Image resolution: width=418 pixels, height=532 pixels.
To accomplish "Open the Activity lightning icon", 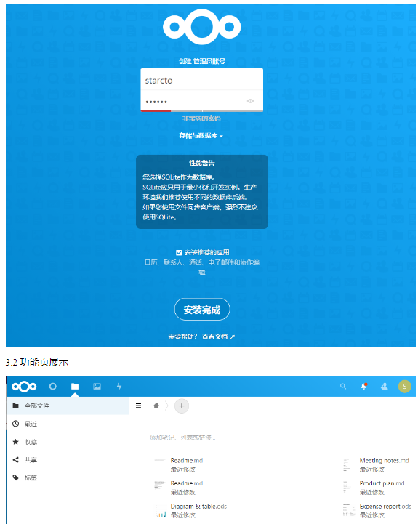I will coord(119,387).
